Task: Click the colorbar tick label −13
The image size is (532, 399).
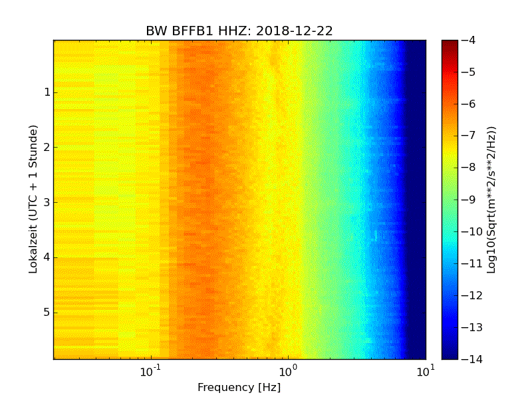Action: [x=471, y=327]
